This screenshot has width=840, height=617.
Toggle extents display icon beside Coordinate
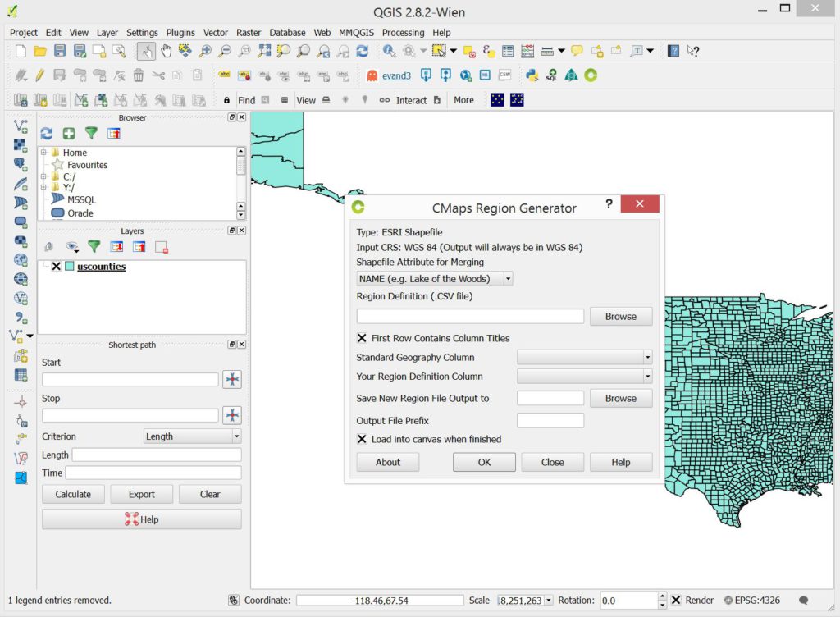[234, 601]
